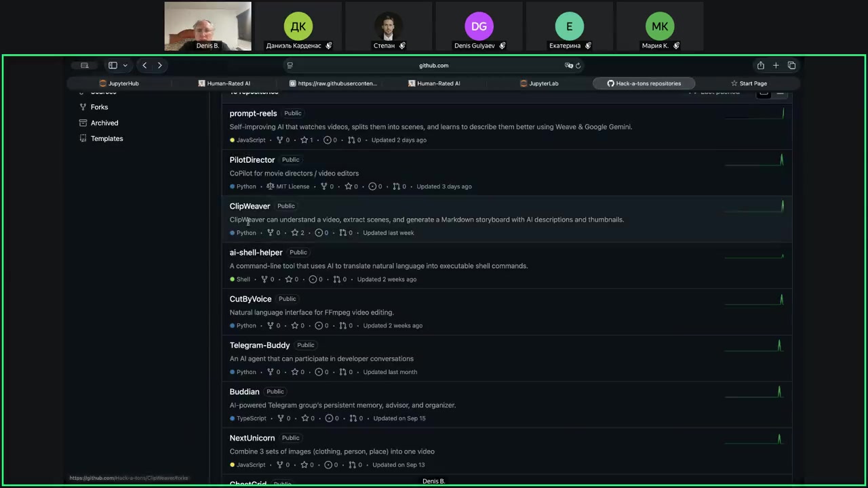Open the sidebar options dropdown chevron
The width and height of the screenshot is (868, 488).
point(125,66)
